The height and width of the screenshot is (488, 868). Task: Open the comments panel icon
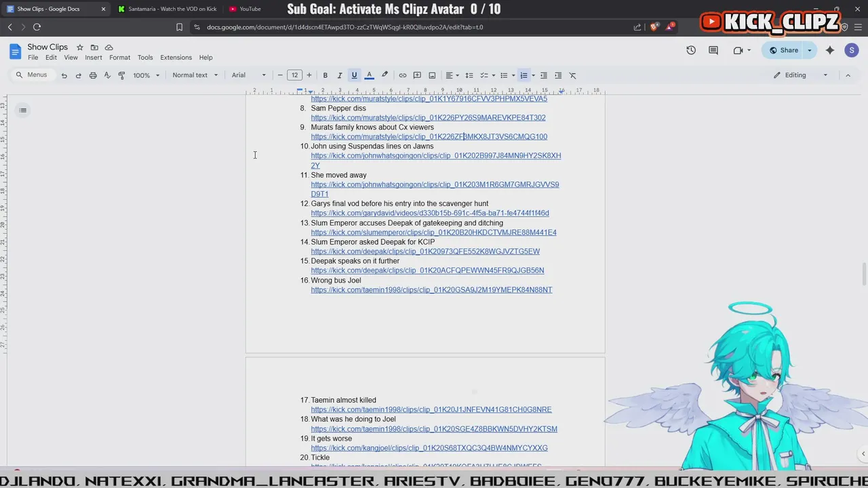[x=713, y=50]
